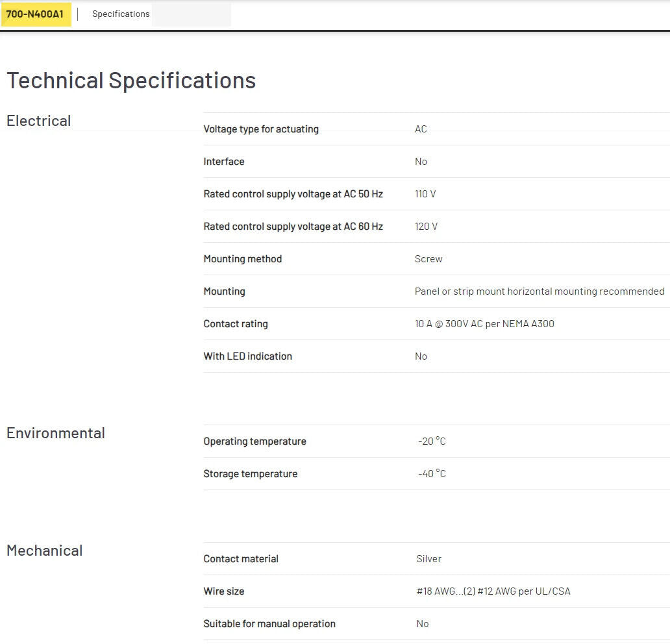This screenshot has height=644, width=670.
Task: Click the Silver contact material value
Action: point(428,559)
